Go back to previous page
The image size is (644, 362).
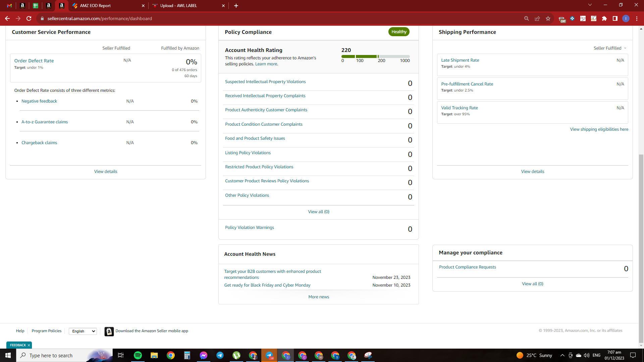(x=7, y=18)
